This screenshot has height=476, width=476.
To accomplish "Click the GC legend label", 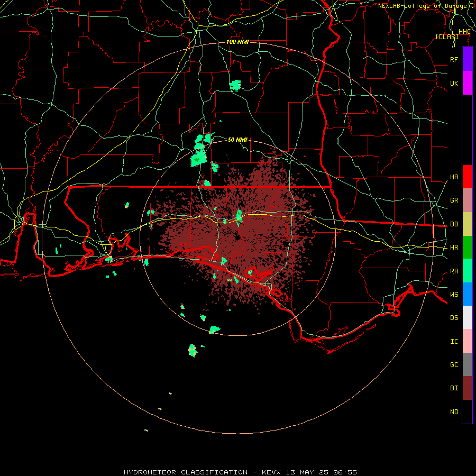I will coord(454,365).
